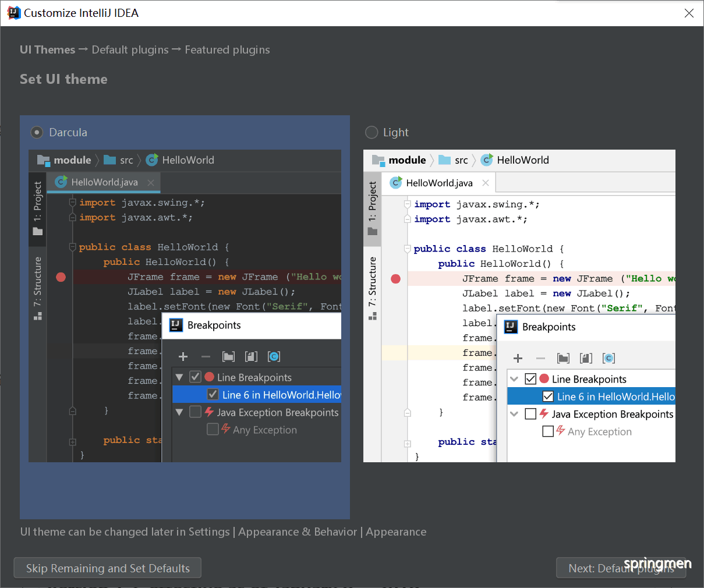Click class fold marker in Darcula editor gutter
Screen dimensions: 704x588
pos(73,247)
